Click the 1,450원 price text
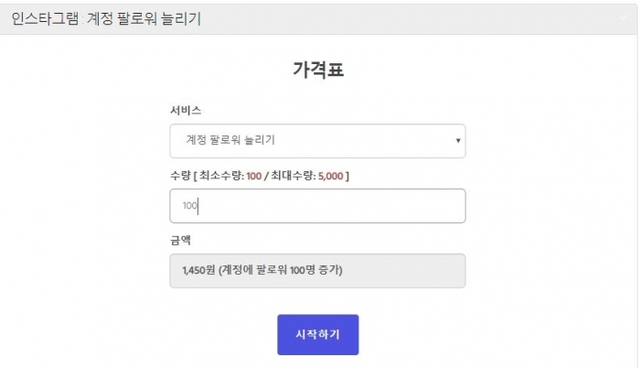The width and height of the screenshot is (640, 368). tap(199, 270)
